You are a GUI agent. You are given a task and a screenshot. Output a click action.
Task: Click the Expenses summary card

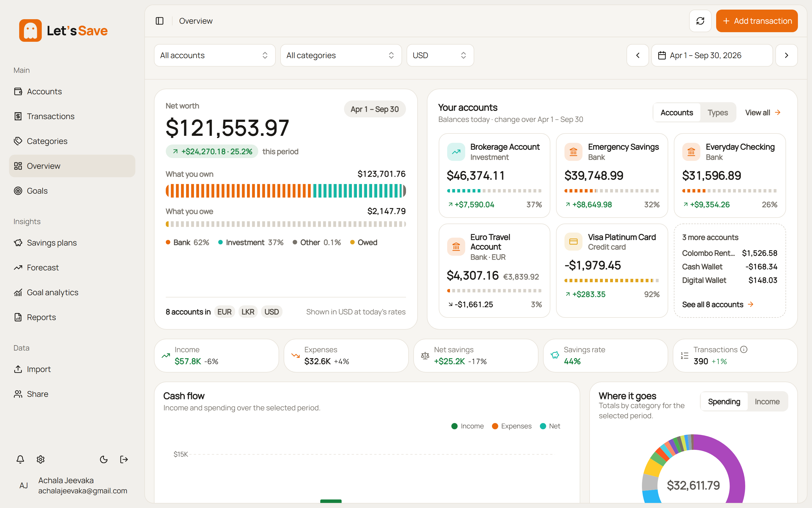(346, 356)
